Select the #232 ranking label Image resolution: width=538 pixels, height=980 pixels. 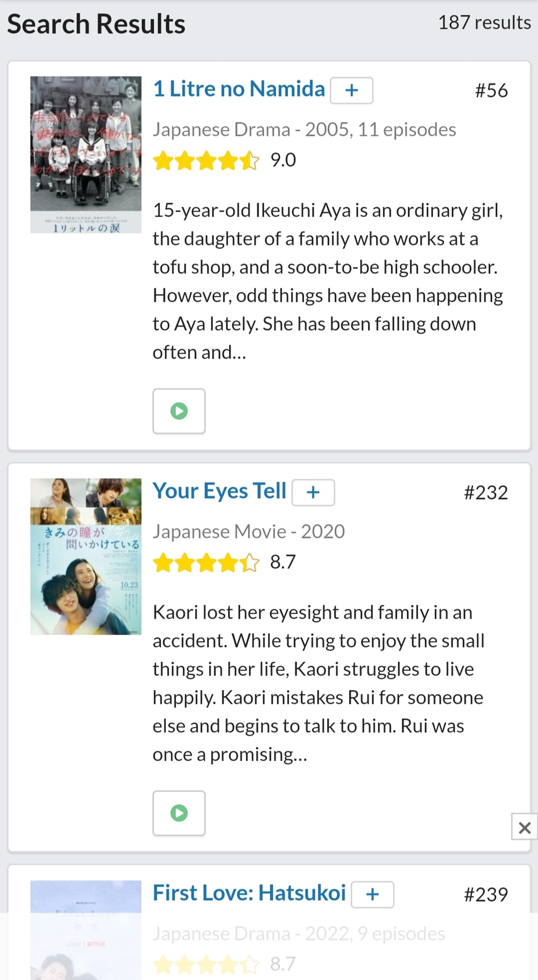485,493
